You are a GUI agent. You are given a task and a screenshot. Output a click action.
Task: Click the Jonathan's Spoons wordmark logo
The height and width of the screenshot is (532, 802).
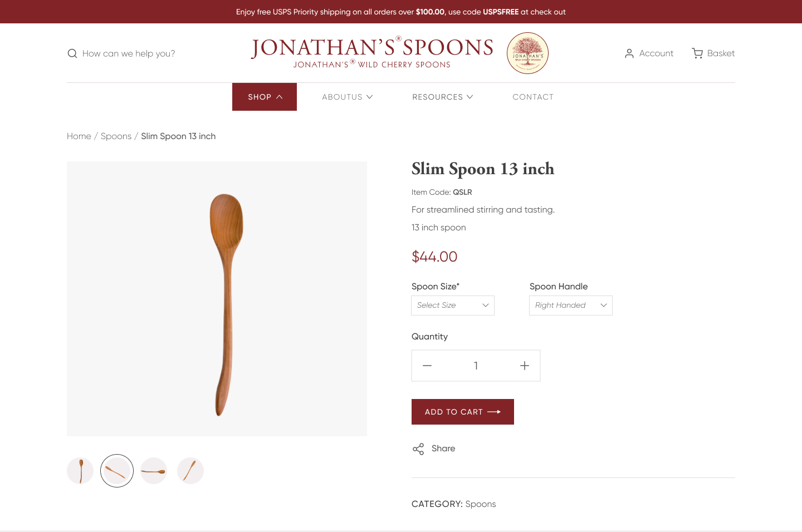click(x=372, y=53)
